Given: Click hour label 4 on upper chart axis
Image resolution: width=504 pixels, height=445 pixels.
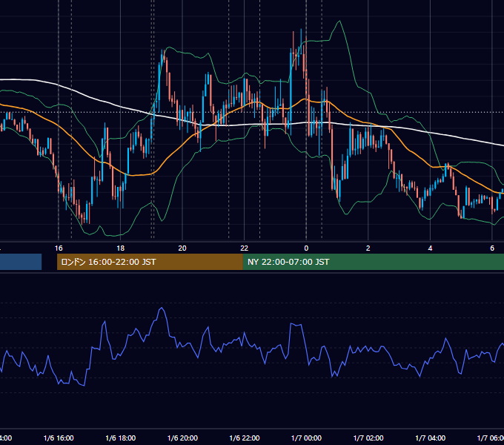Looking at the screenshot, I should (x=430, y=248).
